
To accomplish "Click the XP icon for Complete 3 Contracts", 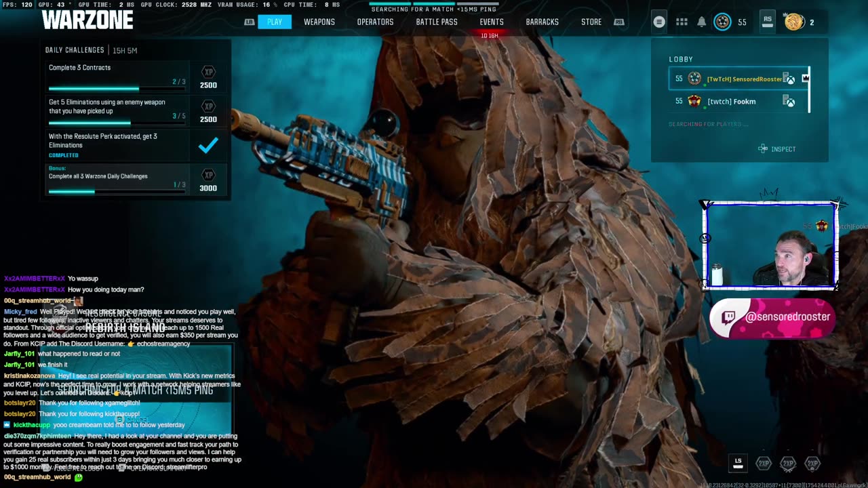I will pos(208,71).
